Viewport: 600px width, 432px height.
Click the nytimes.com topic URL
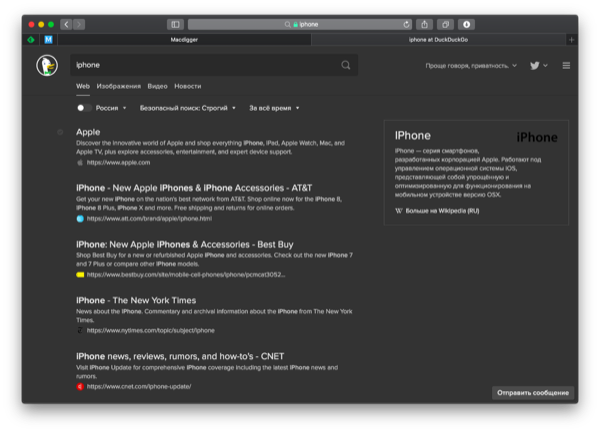click(x=150, y=331)
